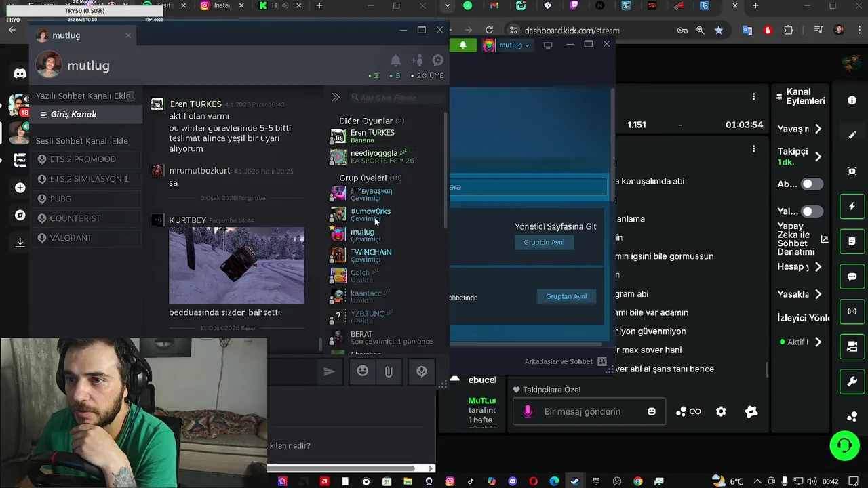Click the chat bubble icon in Kick sidebar
868x488 pixels.
pyautogui.click(x=852, y=277)
